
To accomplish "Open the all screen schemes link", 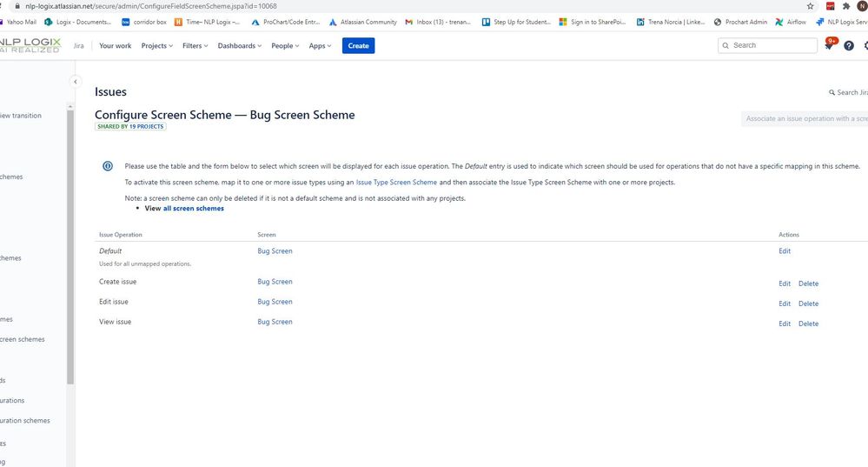I will tap(194, 209).
